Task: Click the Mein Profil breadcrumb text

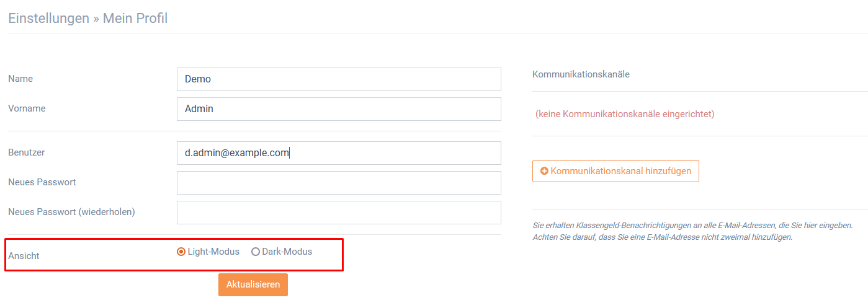Action: pyautogui.click(x=135, y=18)
